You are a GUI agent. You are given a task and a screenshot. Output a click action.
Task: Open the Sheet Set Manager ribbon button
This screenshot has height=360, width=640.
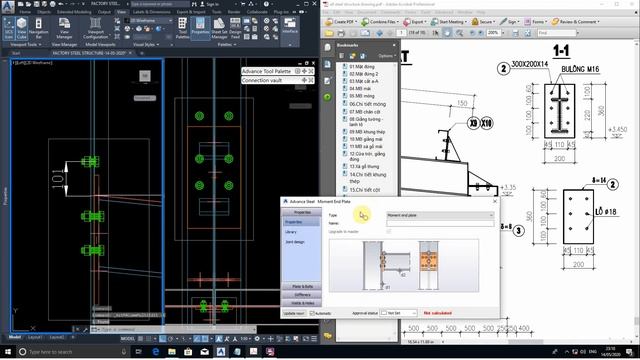pos(219,29)
